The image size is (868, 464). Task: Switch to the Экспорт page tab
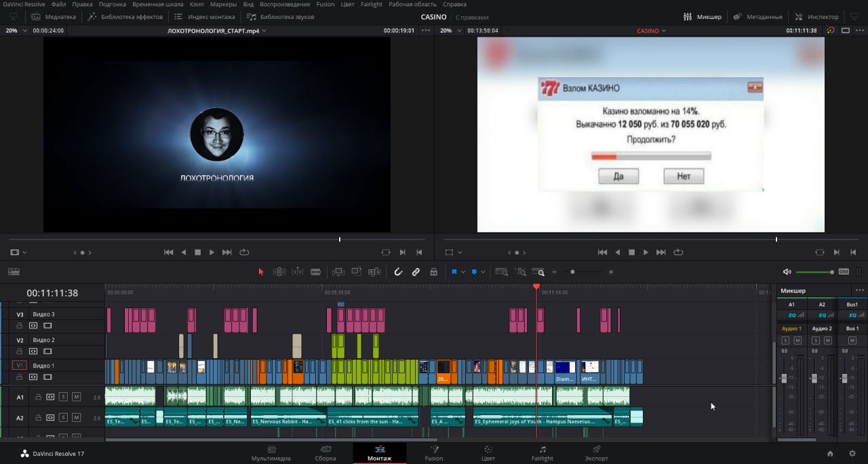(597, 453)
